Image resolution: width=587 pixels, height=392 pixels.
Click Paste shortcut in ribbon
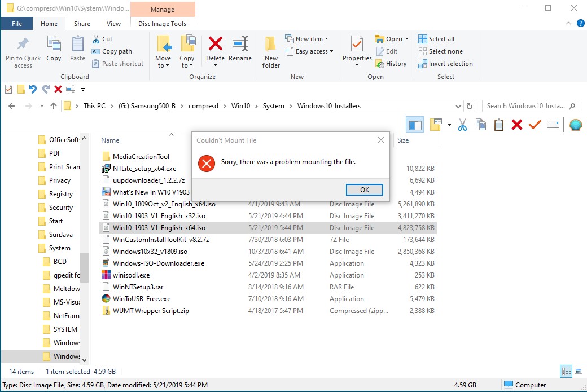118,64
